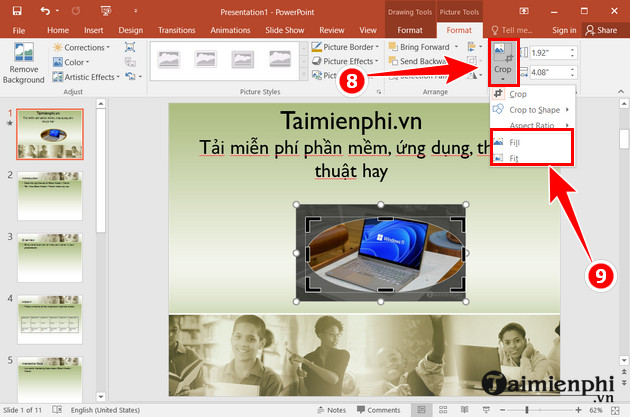This screenshot has width=630, height=417.
Task: Click the Save icon in the title bar
Action: pyautogui.click(x=17, y=11)
